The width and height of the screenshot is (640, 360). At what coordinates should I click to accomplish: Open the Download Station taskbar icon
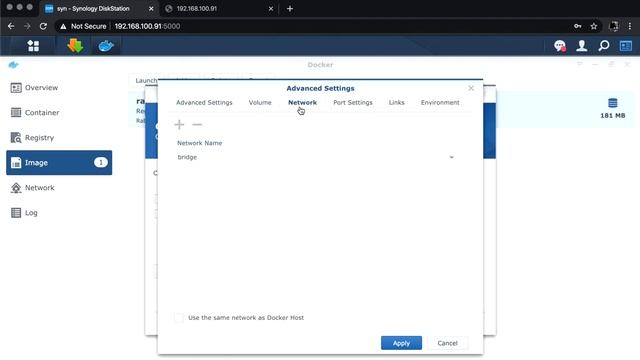[x=75, y=46]
